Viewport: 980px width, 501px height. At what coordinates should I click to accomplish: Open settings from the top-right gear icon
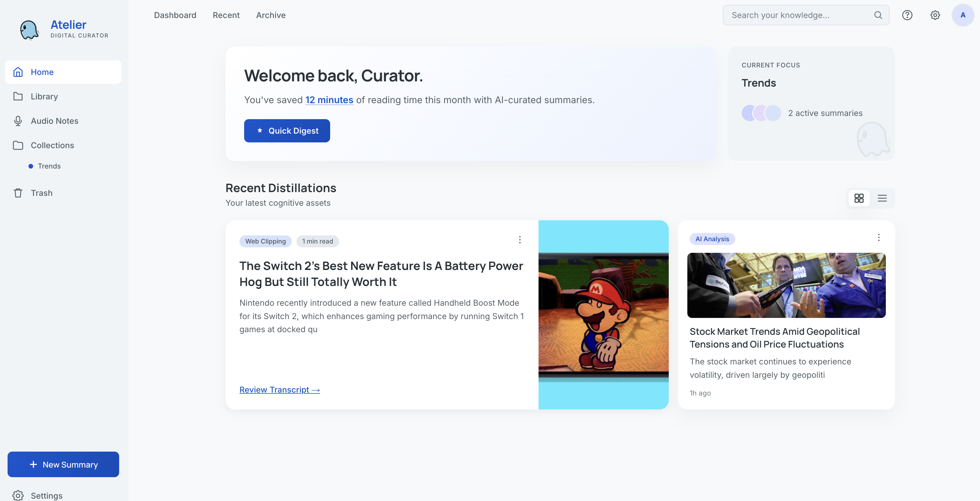tap(935, 15)
